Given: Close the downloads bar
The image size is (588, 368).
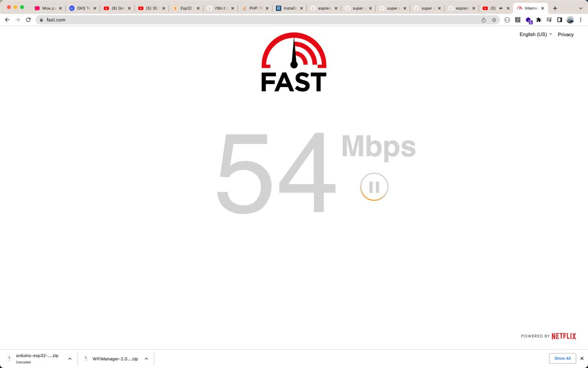Looking at the screenshot, I should tap(582, 358).
